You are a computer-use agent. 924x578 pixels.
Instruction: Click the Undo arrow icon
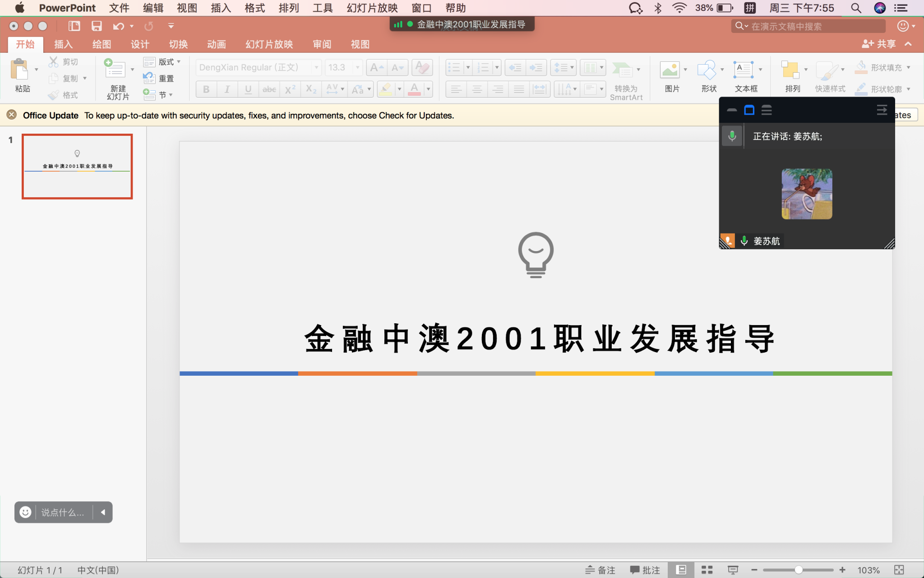click(x=118, y=26)
